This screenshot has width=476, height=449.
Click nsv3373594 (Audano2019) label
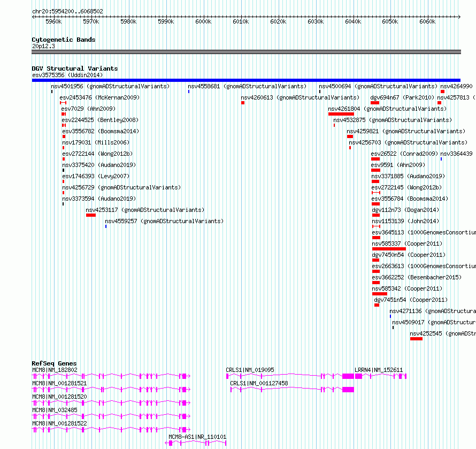(99, 199)
